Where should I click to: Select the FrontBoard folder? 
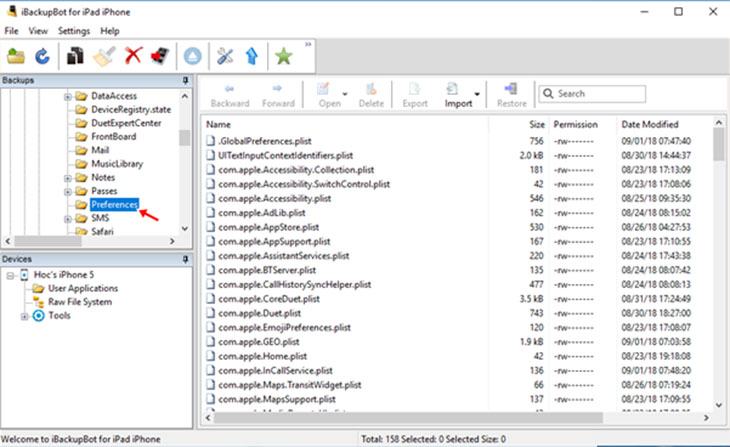pyautogui.click(x=114, y=136)
